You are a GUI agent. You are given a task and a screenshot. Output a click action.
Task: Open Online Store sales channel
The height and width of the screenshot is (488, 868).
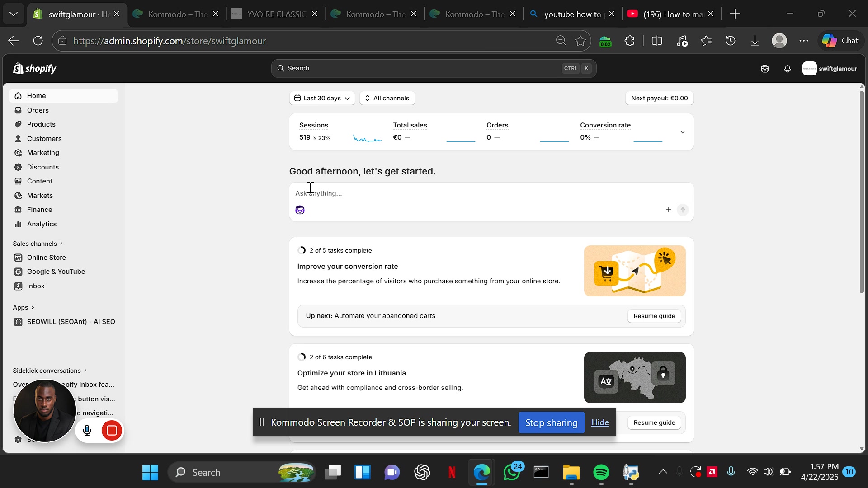coord(46,258)
